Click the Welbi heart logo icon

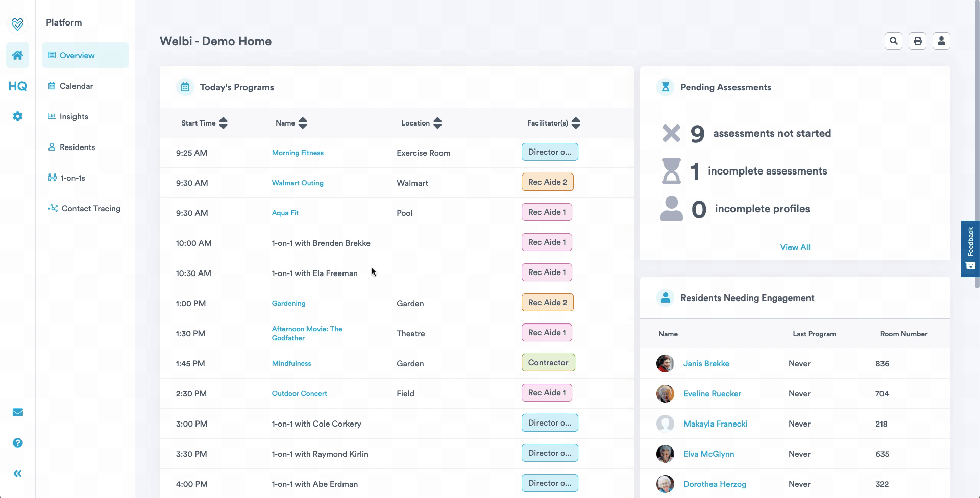coord(17,23)
